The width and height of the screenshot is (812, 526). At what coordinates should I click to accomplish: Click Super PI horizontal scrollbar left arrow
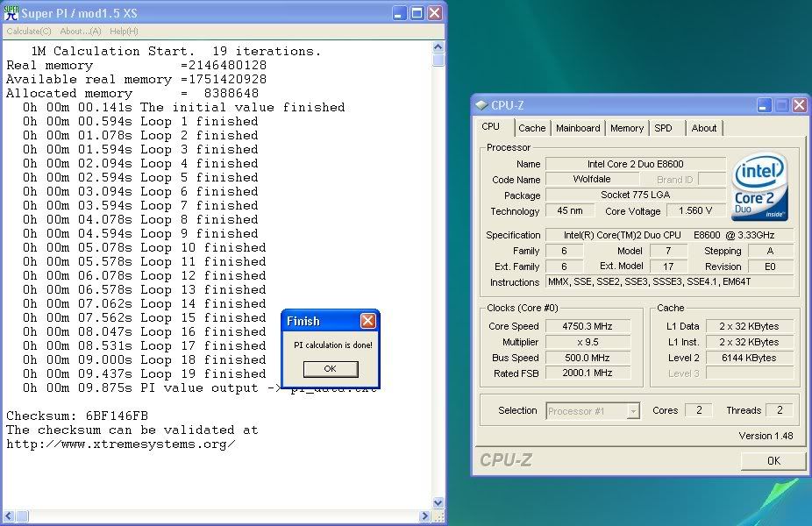[8, 515]
